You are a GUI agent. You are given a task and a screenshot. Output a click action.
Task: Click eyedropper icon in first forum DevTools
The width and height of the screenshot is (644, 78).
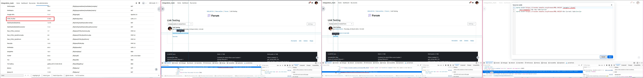(x=260, y=65)
